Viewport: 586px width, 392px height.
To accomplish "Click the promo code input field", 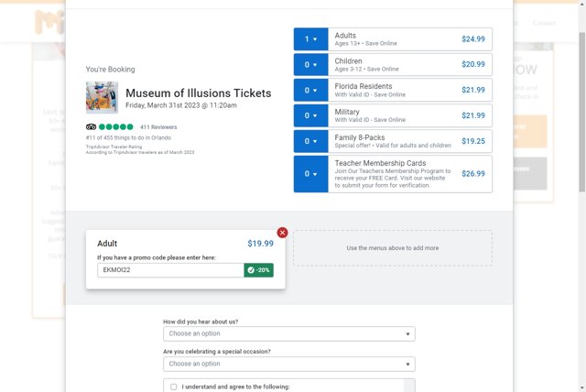I will 169,270.
